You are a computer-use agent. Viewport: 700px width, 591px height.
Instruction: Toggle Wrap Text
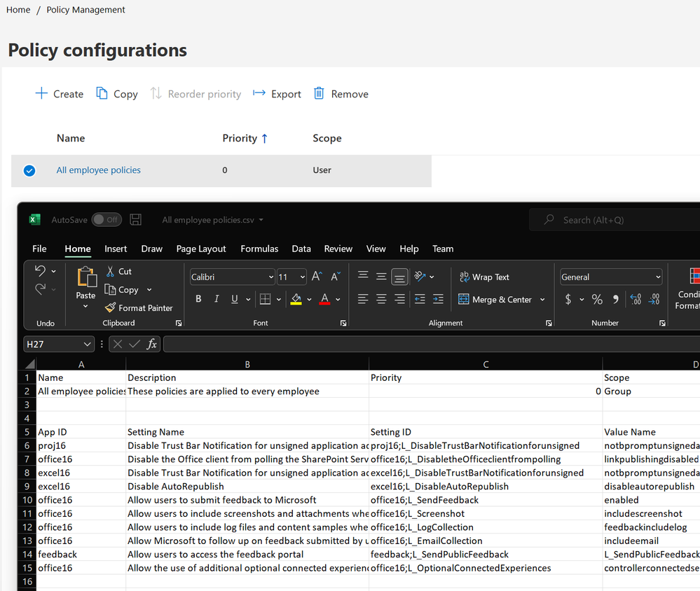484,277
